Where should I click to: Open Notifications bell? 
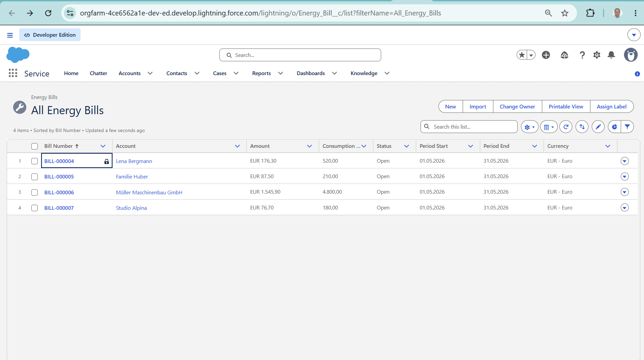[611, 55]
